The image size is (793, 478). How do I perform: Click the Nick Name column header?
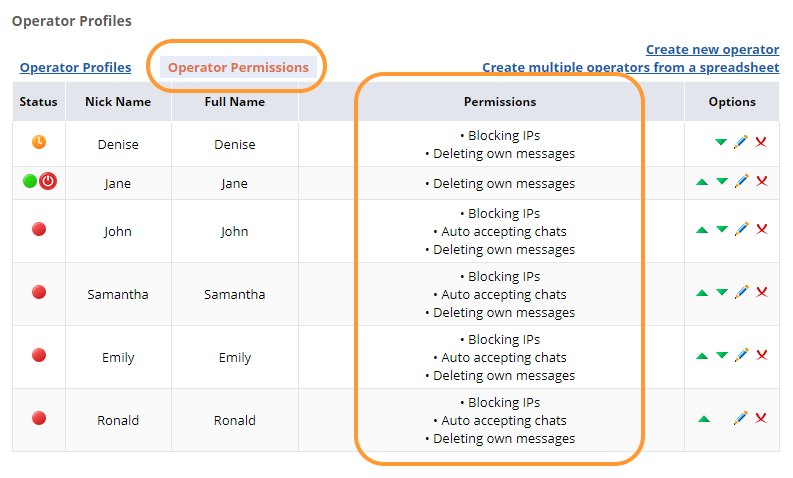pos(118,102)
